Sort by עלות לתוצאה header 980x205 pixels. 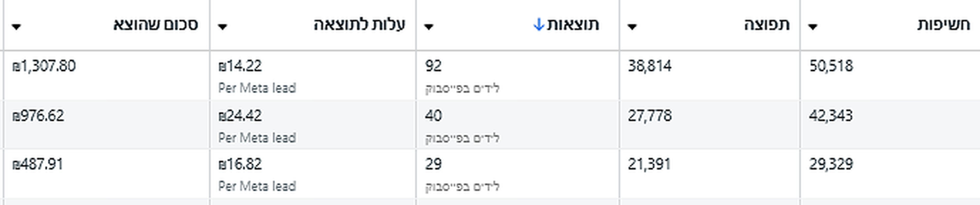coord(359,25)
